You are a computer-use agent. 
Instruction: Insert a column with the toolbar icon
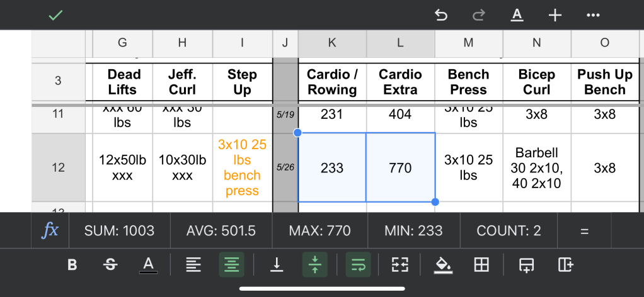click(x=565, y=265)
